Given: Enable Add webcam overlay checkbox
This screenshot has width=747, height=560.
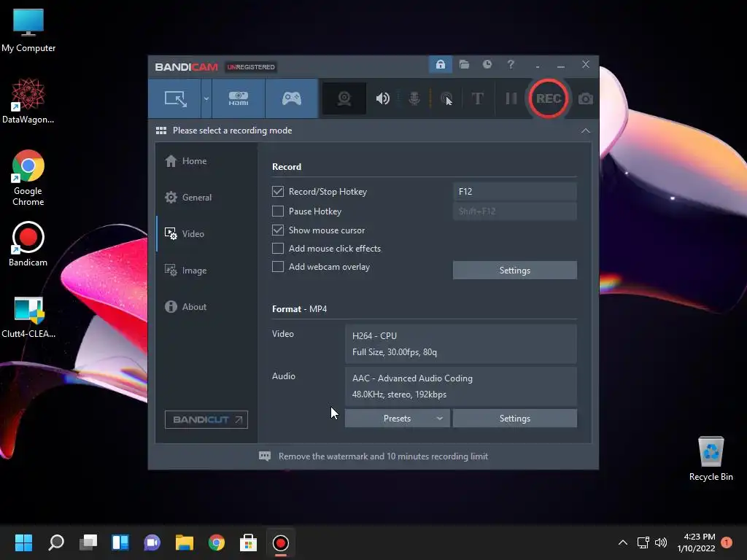Looking at the screenshot, I should 278,267.
